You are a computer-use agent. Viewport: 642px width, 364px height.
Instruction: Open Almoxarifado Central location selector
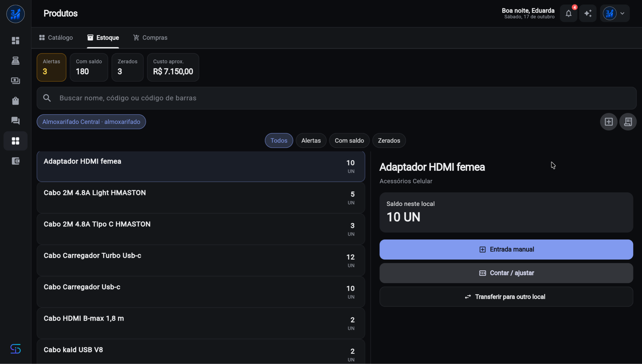(91, 122)
